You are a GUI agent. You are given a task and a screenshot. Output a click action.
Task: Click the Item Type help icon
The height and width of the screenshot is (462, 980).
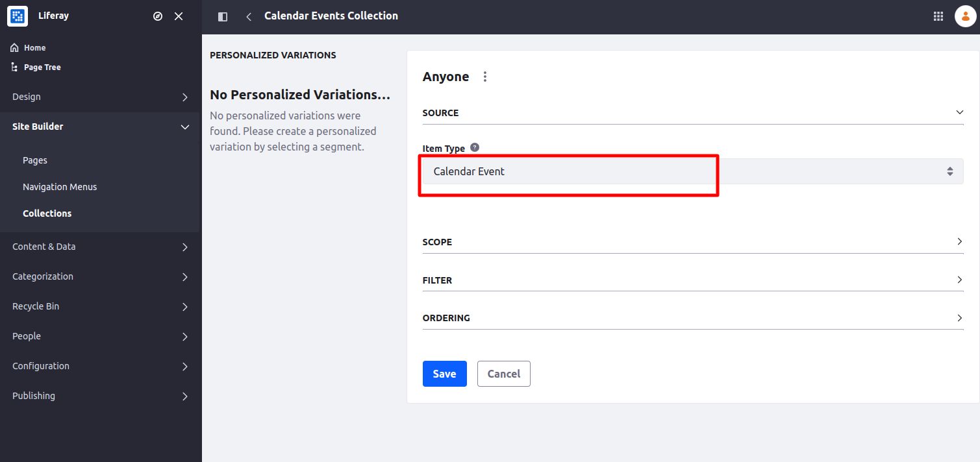[475, 147]
